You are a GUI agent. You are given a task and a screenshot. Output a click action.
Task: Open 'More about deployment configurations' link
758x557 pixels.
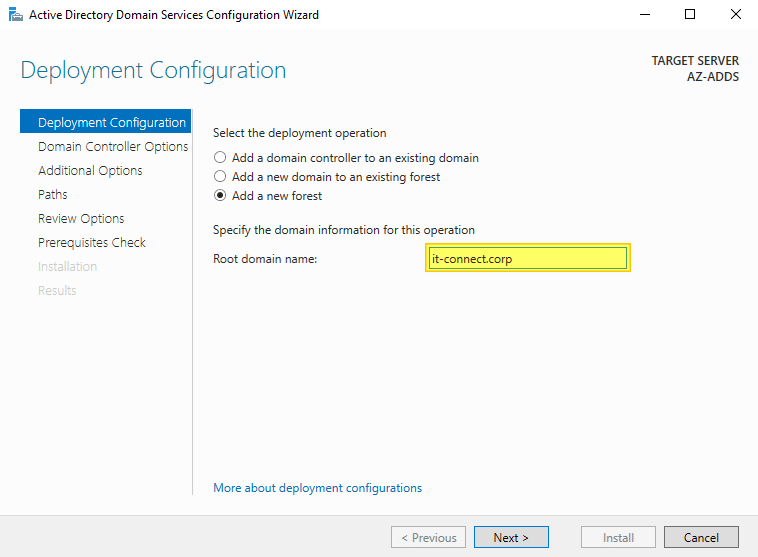(x=317, y=488)
